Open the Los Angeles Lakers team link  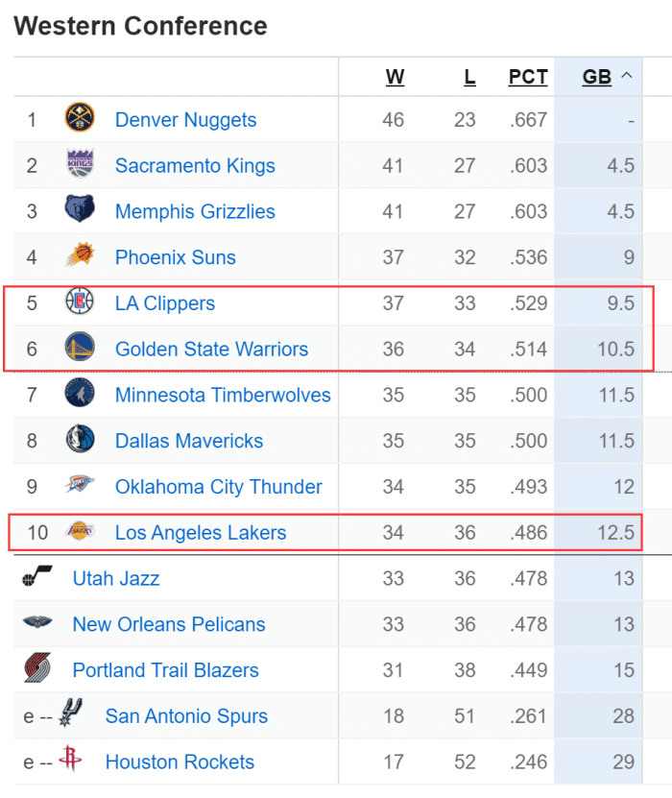[200, 532]
